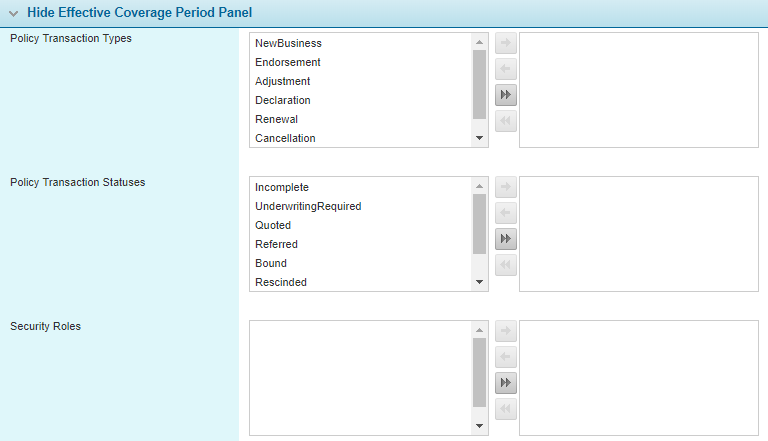This screenshot has height=441, width=768.
Task: Click single right arrow beside Security Roles list
Action: coord(505,331)
